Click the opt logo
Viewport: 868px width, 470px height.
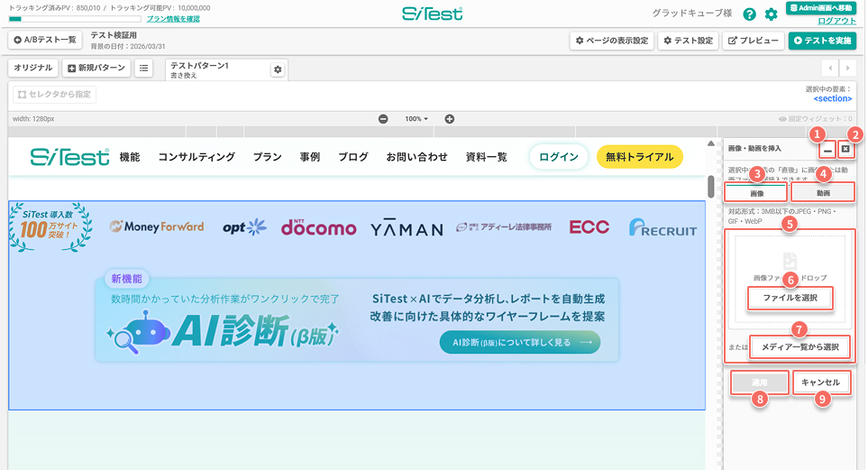(244, 227)
